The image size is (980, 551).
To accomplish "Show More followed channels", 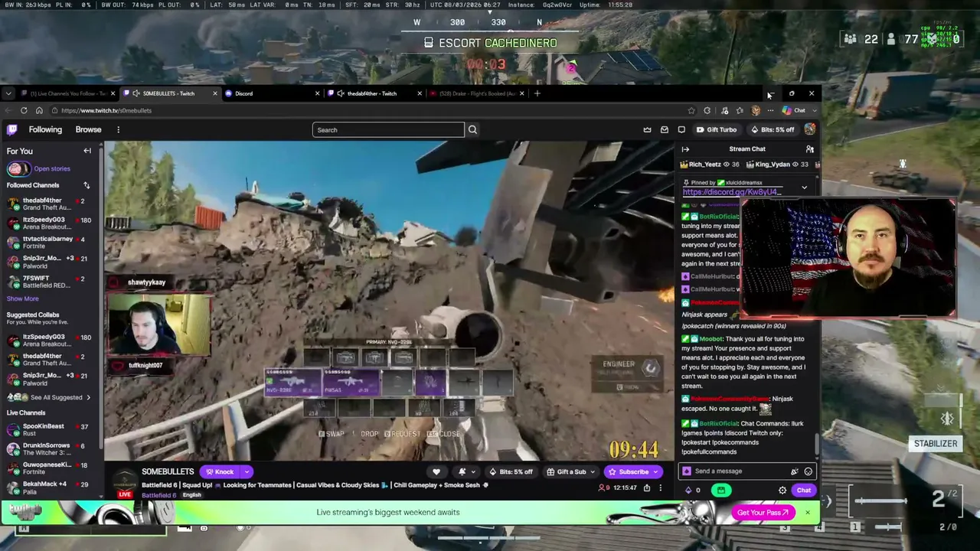I will tap(22, 298).
